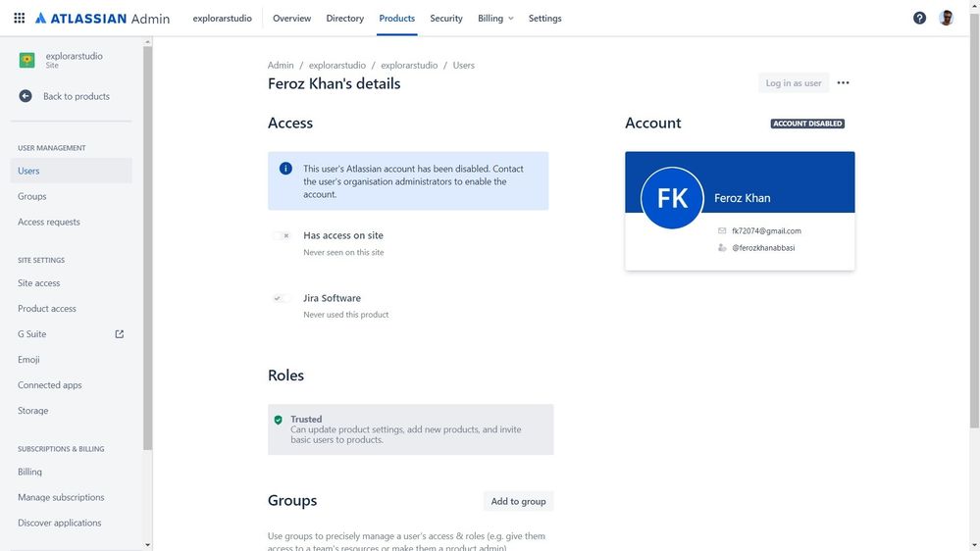
Task: Expand the Billing dropdown in top navigation
Action: [x=495, y=18]
